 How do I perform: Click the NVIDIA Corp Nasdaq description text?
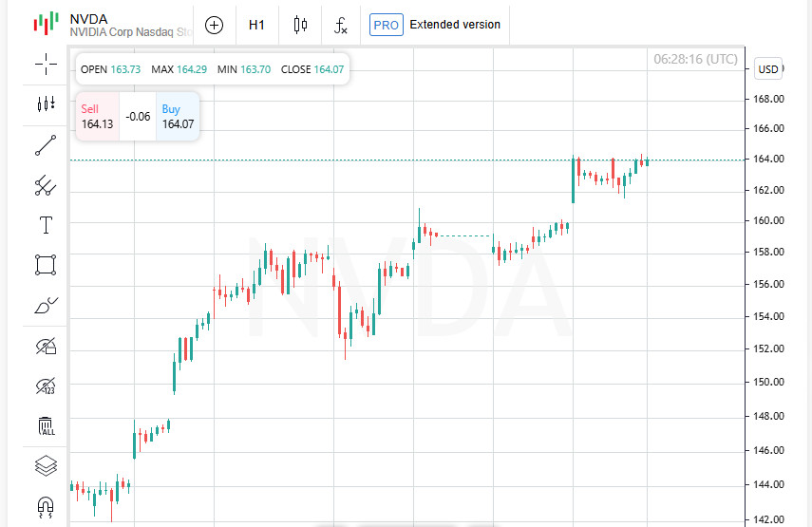pos(131,32)
